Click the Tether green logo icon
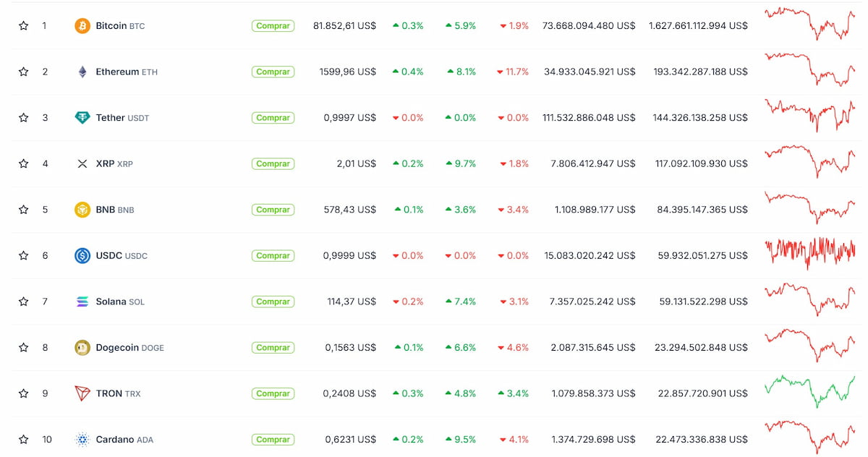 82,118
